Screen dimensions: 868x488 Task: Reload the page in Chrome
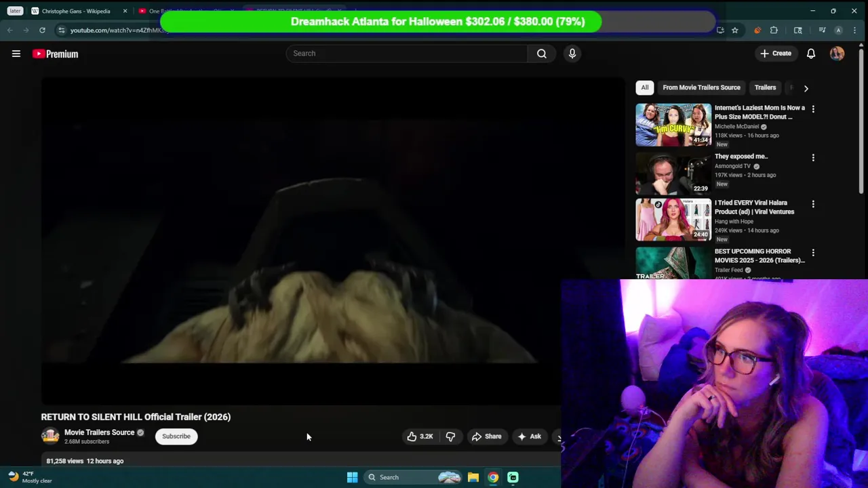coord(42,30)
